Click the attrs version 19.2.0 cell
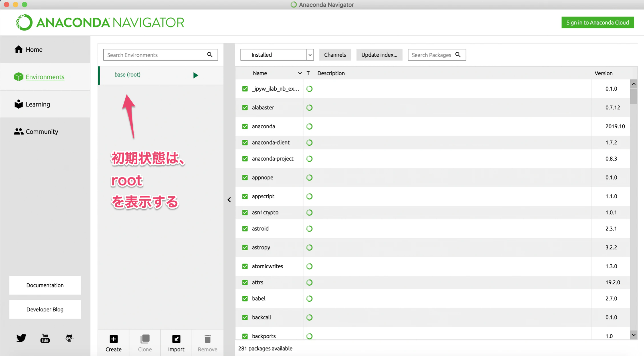Image resolution: width=644 pixels, height=356 pixels. [x=613, y=283]
